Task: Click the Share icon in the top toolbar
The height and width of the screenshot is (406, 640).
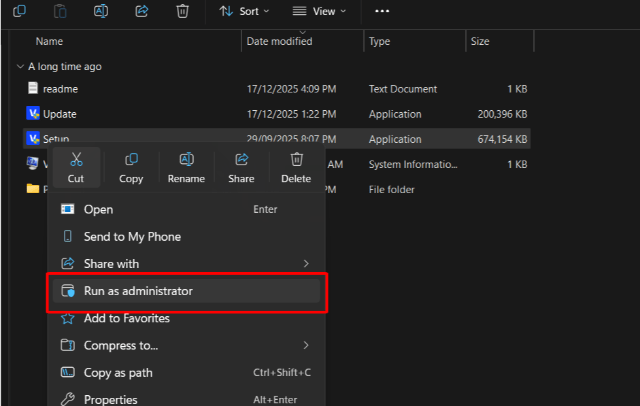Action: (142, 11)
